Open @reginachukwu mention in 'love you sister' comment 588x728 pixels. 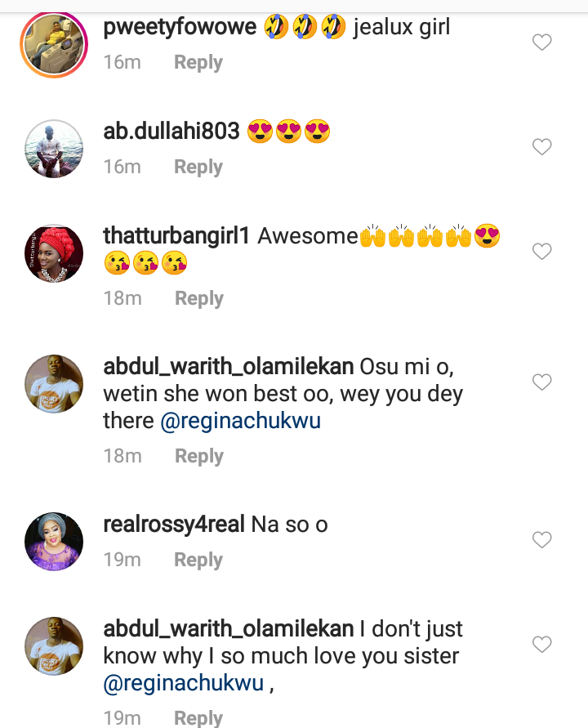[184, 683]
